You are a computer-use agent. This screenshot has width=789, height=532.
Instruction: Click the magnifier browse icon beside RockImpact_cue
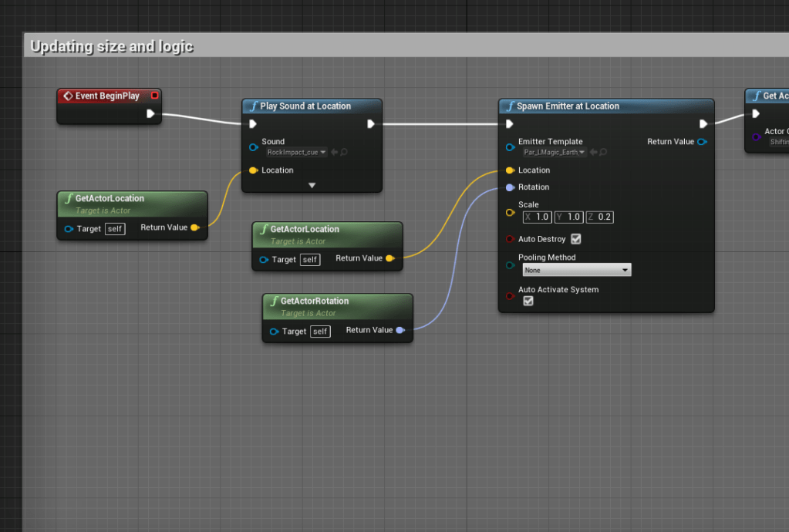[344, 153]
